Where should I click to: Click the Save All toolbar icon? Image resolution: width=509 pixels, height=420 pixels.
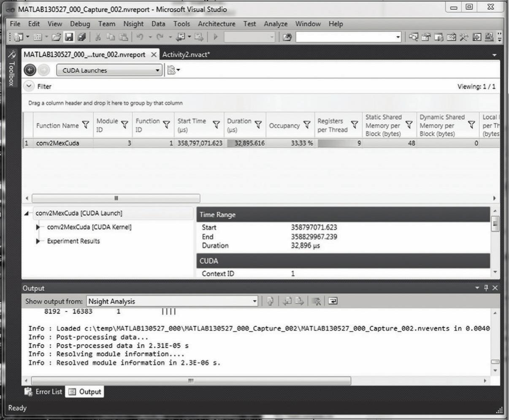pos(81,37)
